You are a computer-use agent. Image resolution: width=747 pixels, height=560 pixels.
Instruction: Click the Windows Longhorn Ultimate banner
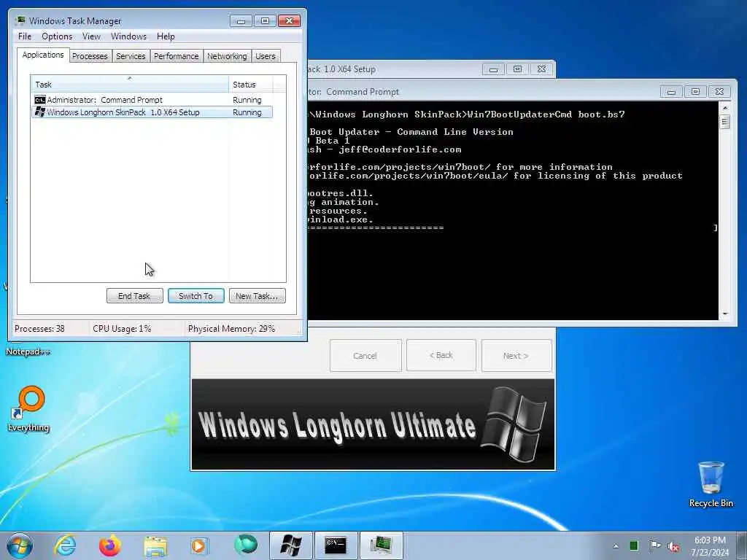click(x=373, y=424)
